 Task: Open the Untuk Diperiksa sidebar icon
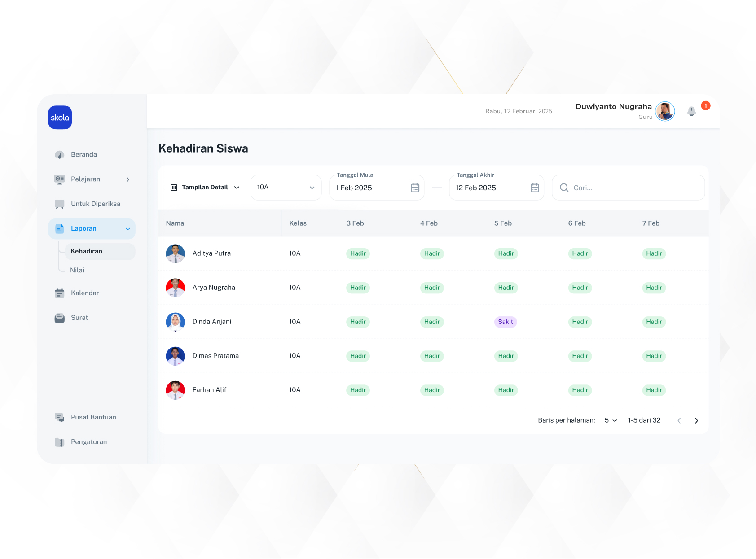pos(59,204)
